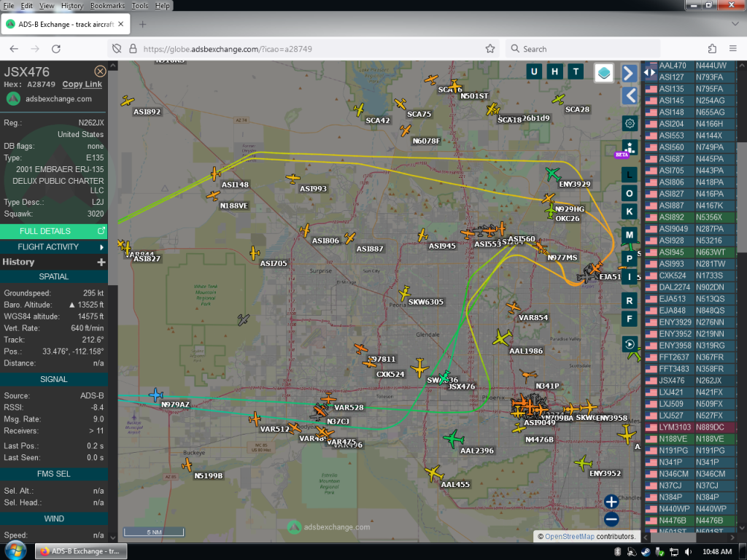Expand the History section with plus
The height and width of the screenshot is (560, 747).
tap(101, 262)
